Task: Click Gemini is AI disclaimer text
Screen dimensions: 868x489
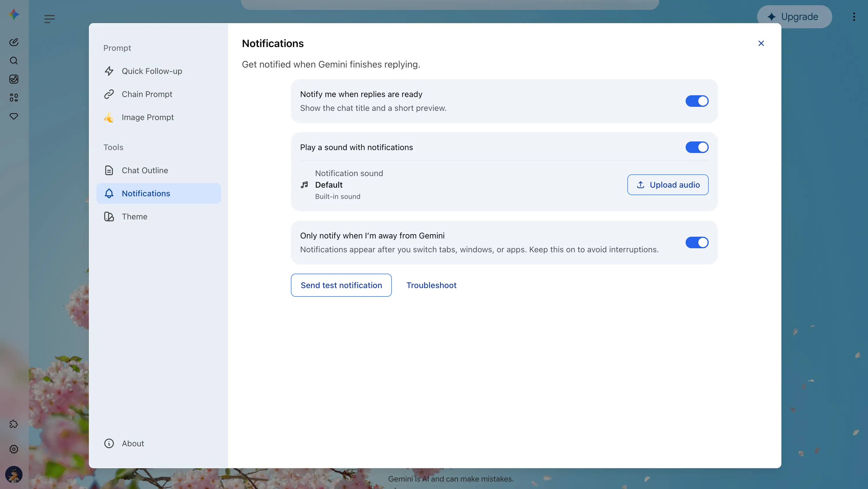Action: (450, 479)
